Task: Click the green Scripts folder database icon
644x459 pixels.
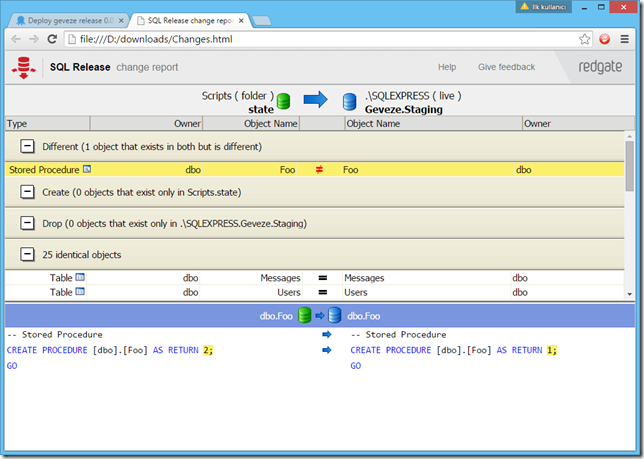Action: coord(283,101)
